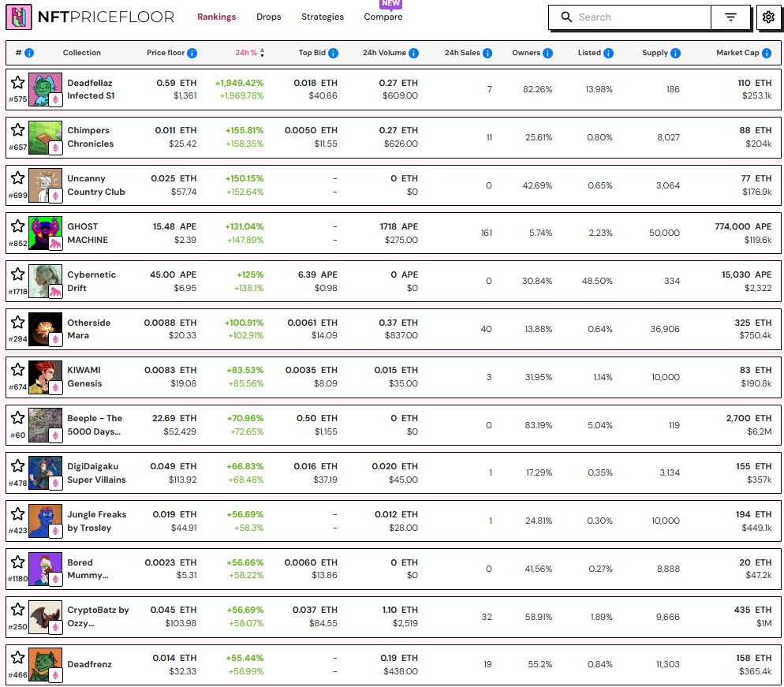
Task: Add Deadfrenz to favorites with star
Action: (x=17, y=657)
